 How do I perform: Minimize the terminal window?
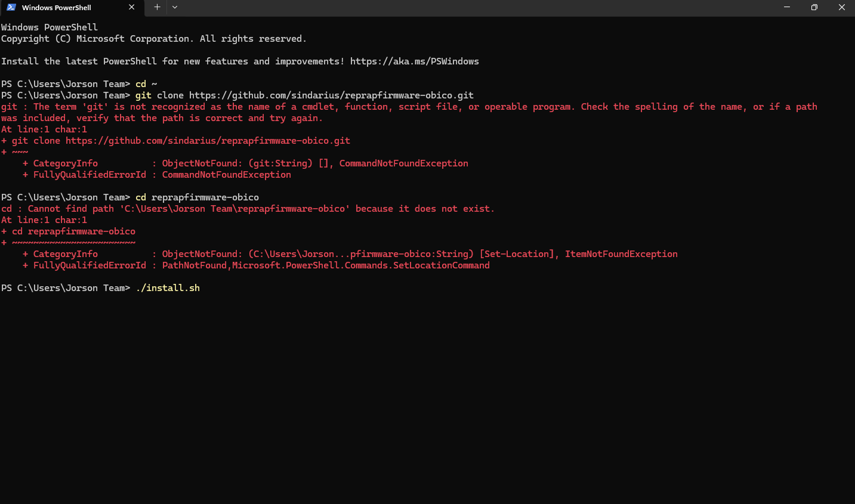(x=787, y=7)
